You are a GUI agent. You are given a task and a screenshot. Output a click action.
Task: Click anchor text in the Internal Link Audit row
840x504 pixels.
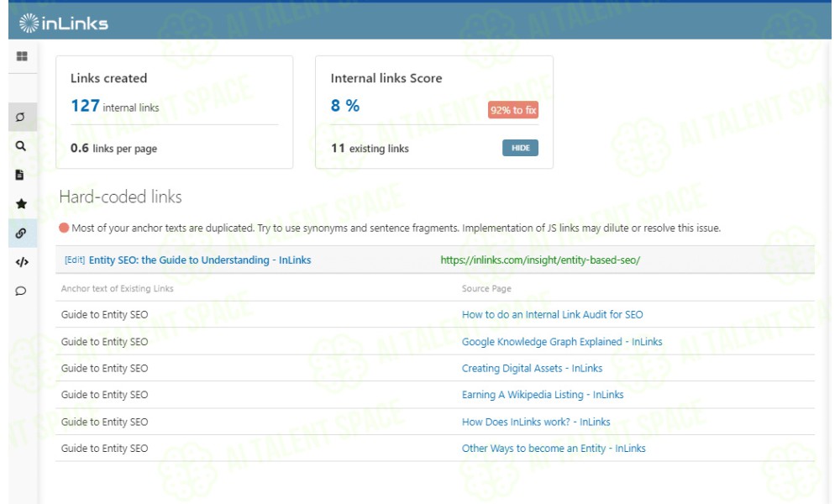pos(104,314)
